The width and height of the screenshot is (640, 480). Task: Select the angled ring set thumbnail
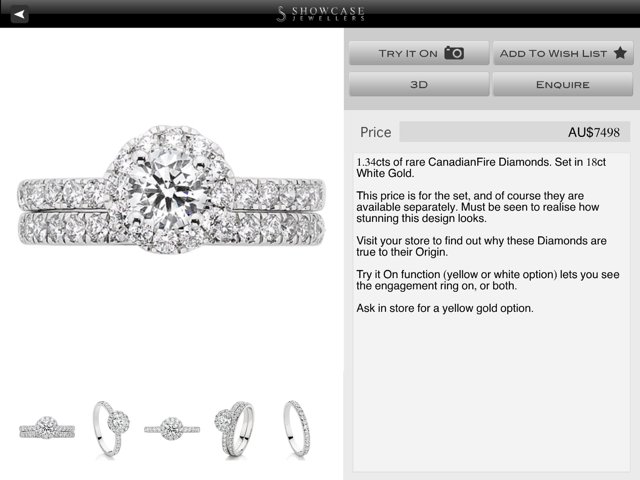click(x=234, y=429)
